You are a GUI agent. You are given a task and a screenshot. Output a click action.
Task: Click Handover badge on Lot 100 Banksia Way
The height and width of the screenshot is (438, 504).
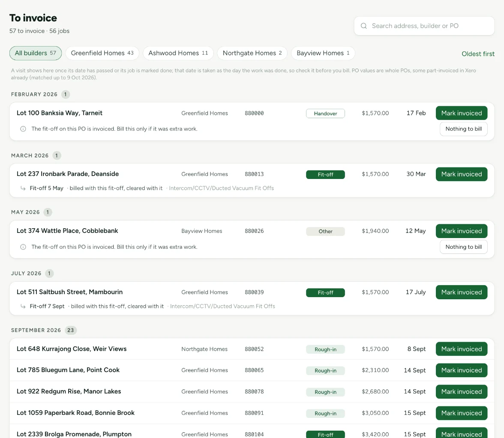pos(325,113)
